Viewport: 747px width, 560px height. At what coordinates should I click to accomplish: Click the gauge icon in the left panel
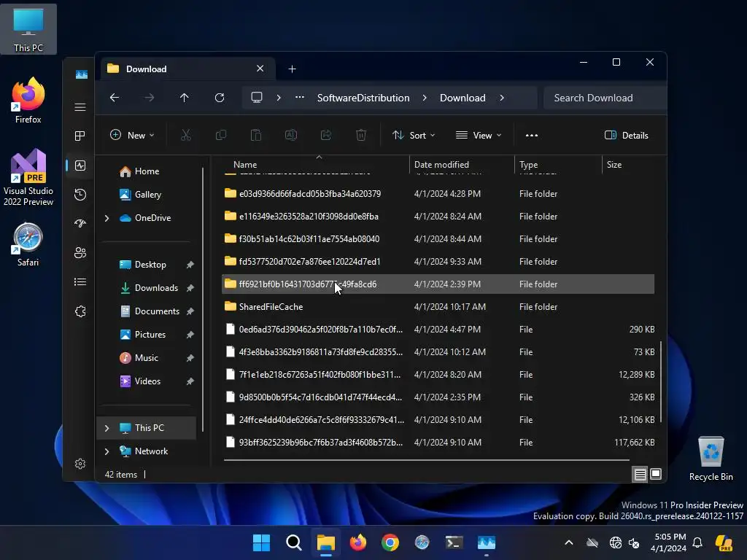(80, 223)
